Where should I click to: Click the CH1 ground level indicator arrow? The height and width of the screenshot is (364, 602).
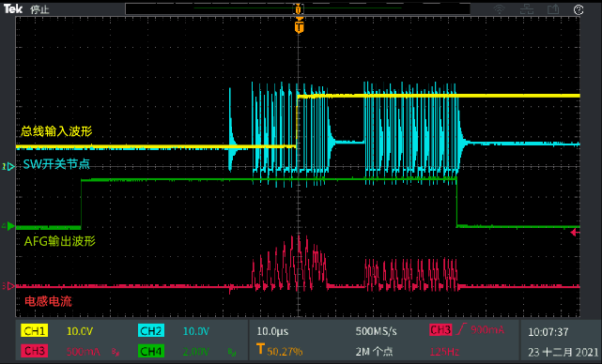click(x=8, y=166)
